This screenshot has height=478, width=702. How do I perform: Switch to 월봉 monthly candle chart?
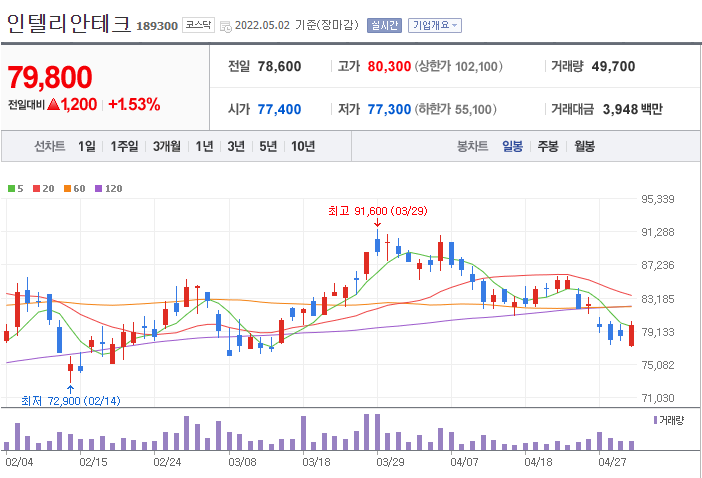tap(584, 146)
